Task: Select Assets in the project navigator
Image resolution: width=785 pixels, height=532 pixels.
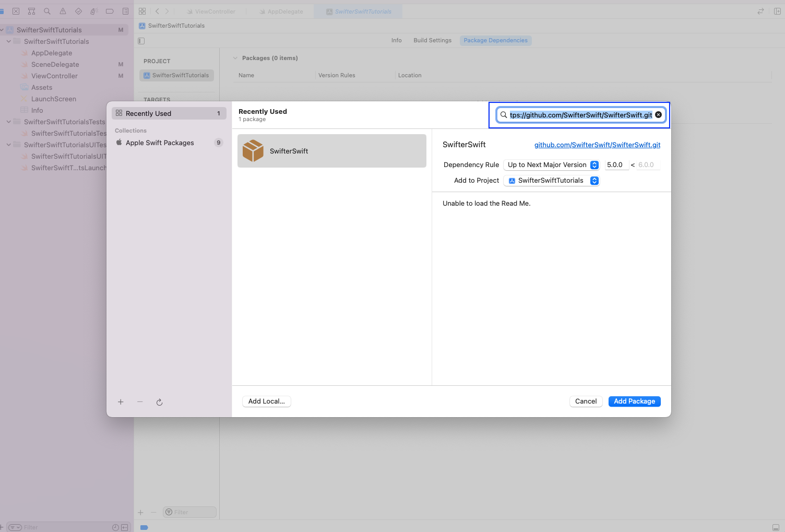Action: 42,88
